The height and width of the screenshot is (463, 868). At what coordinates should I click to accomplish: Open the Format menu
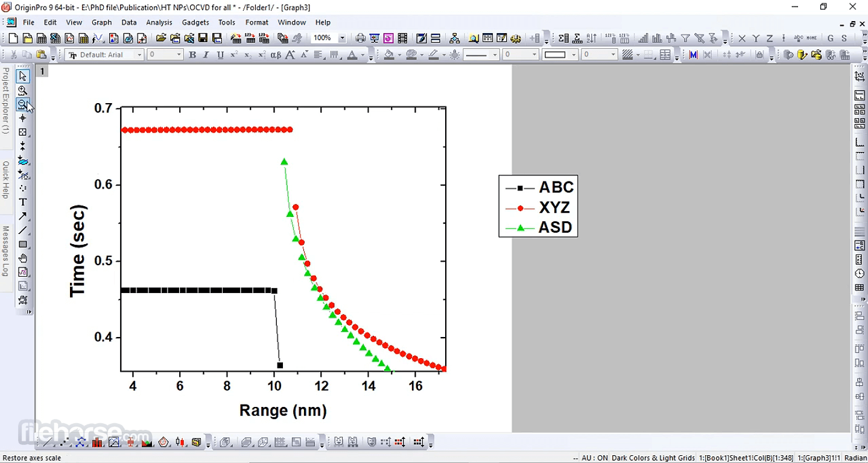(257, 22)
